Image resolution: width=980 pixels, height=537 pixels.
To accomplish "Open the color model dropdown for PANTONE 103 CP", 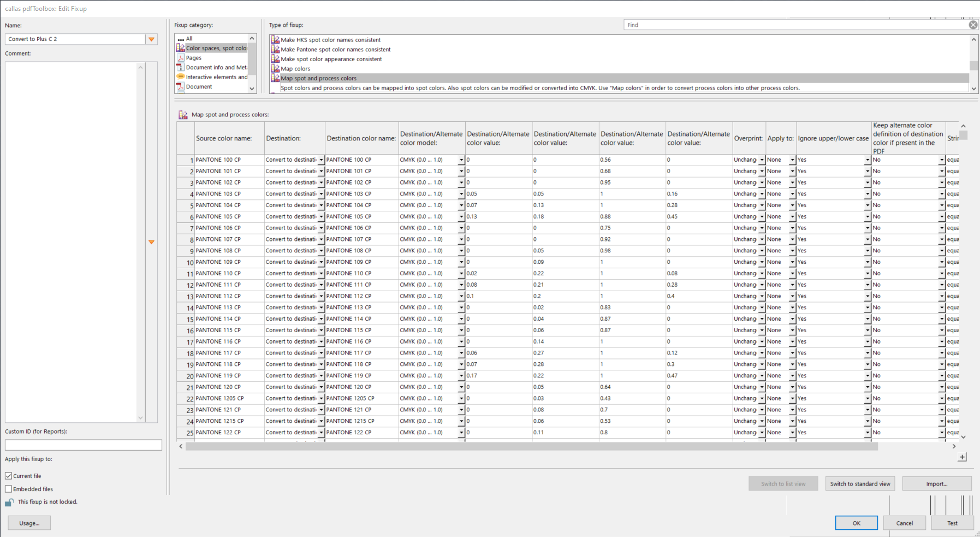I will coord(461,194).
